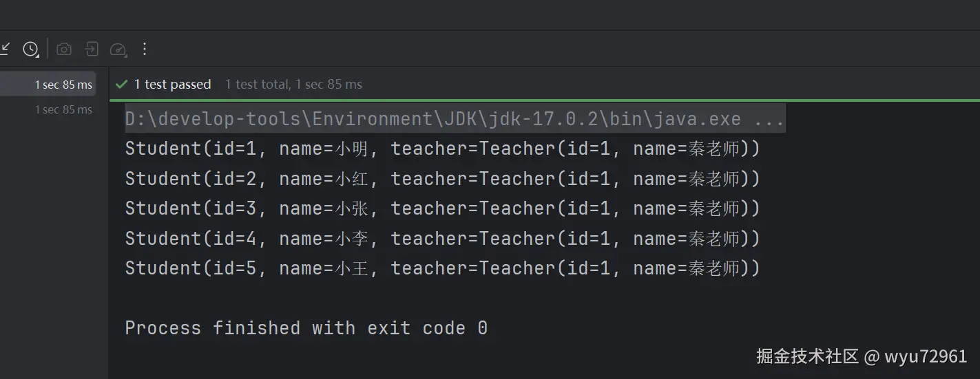Screen dimensions: 980x379
Task: Click the camera snapshot icon
Action: [x=64, y=49]
